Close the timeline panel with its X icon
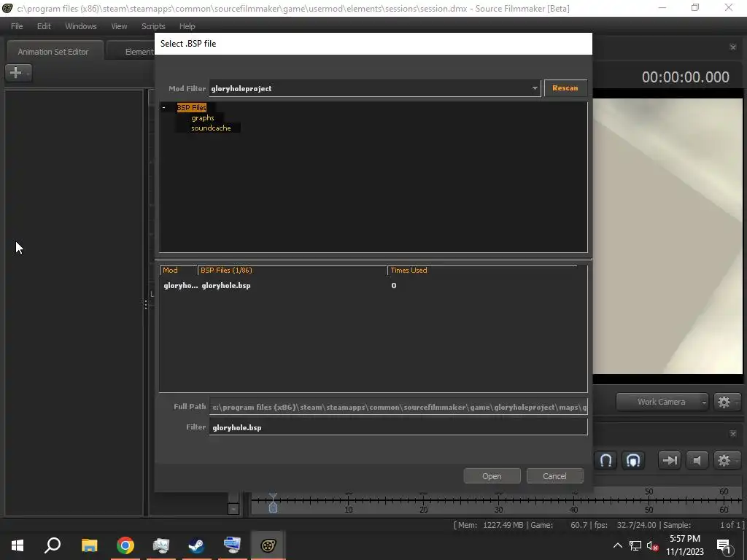Image resolution: width=747 pixels, height=560 pixels. (x=732, y=434)
